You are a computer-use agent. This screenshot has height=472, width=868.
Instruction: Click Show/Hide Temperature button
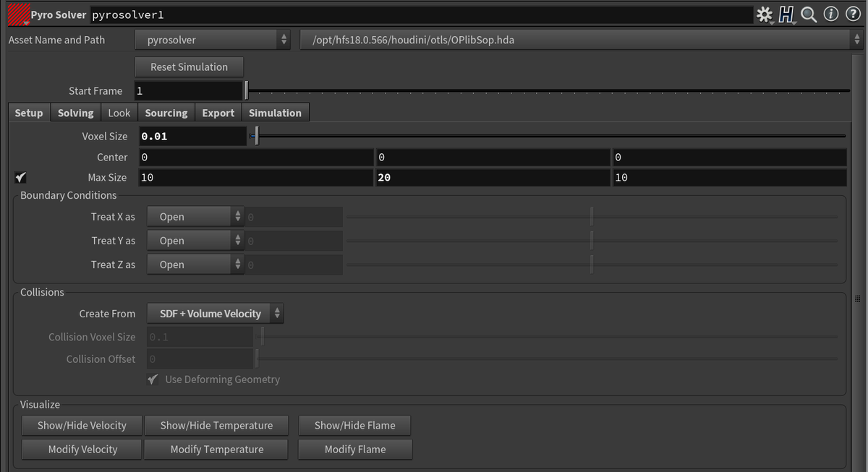click(216, 426)
